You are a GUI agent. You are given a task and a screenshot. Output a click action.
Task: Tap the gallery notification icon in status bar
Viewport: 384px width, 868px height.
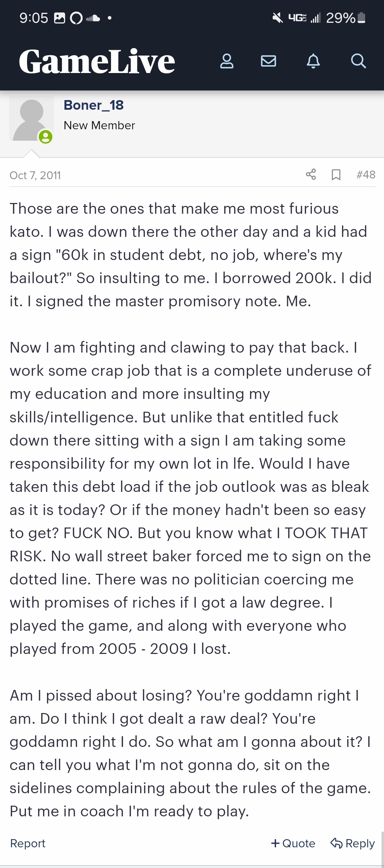tap(59, 18)
